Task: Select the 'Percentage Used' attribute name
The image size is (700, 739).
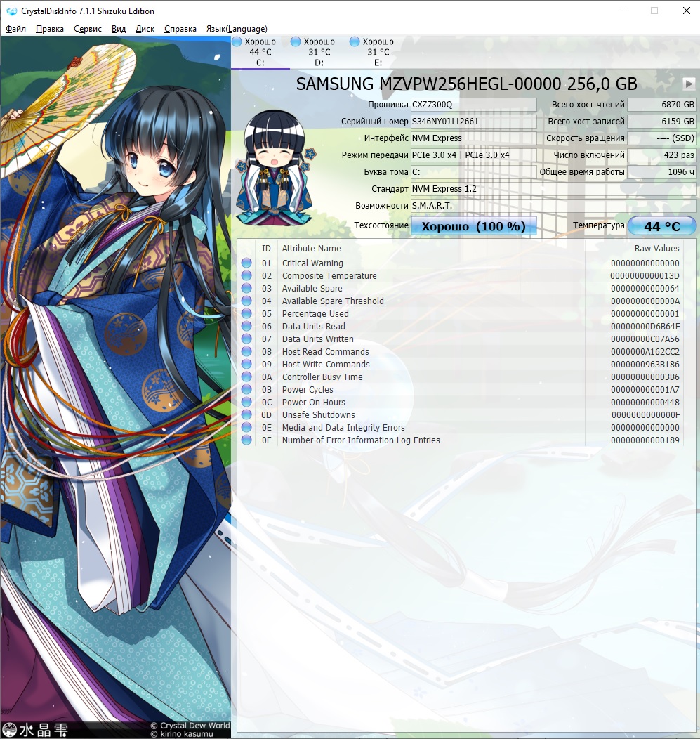Action: tap(315, 313)
